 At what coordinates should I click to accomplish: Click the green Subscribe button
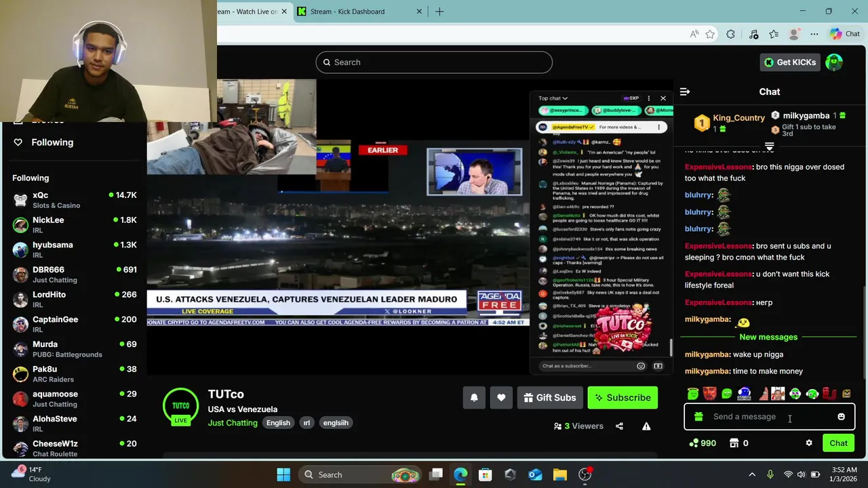point(623,398)
